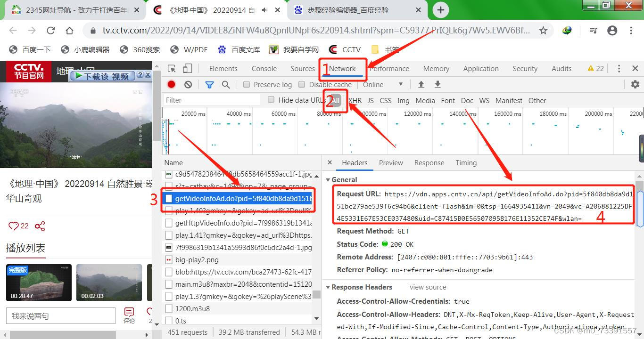Viewport: 644px width, 339px height.
Task: Open the 00:28:47 full version thumbnail
Action: point(39,282)
